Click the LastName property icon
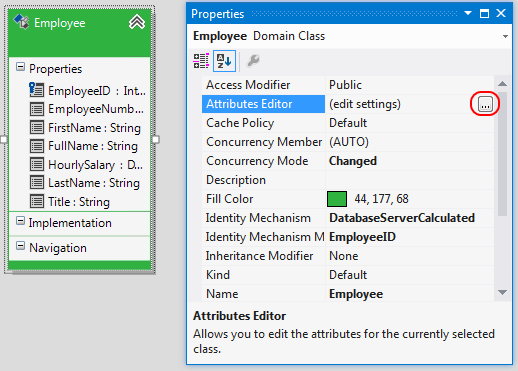The image size is (518, 371). click(x=37, y=183)
